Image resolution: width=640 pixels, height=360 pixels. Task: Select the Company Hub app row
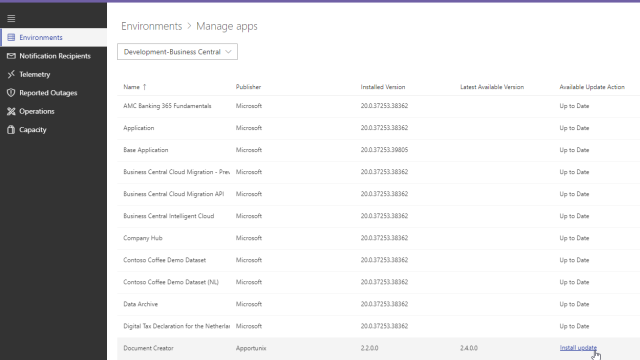pos(378,238)
